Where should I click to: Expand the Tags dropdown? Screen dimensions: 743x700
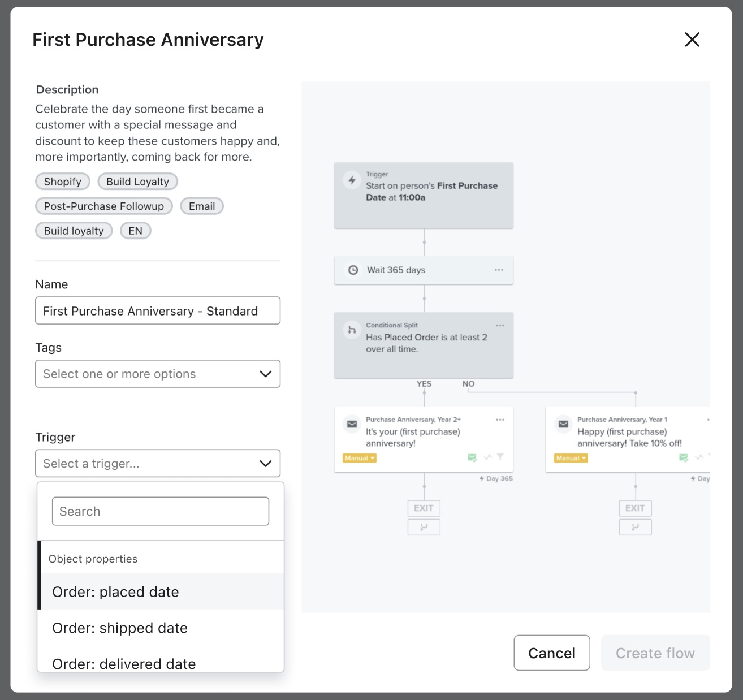[x=158, y=374]
